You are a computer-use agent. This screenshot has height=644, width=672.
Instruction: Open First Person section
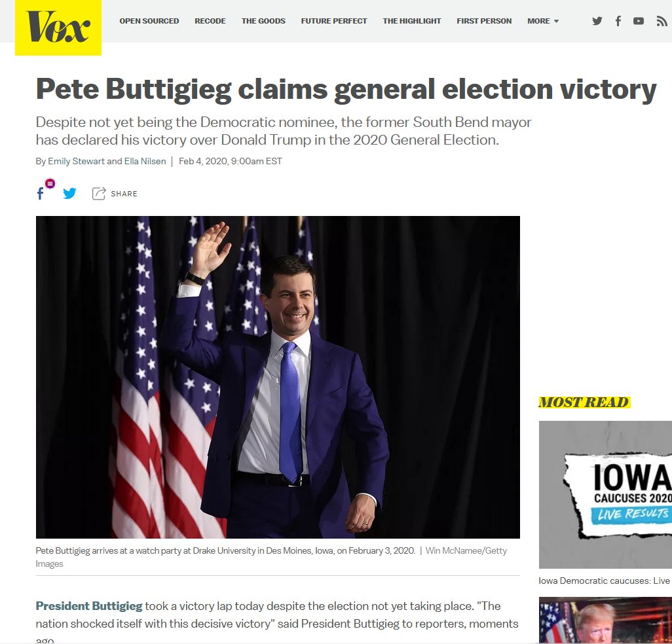point(484,21)
